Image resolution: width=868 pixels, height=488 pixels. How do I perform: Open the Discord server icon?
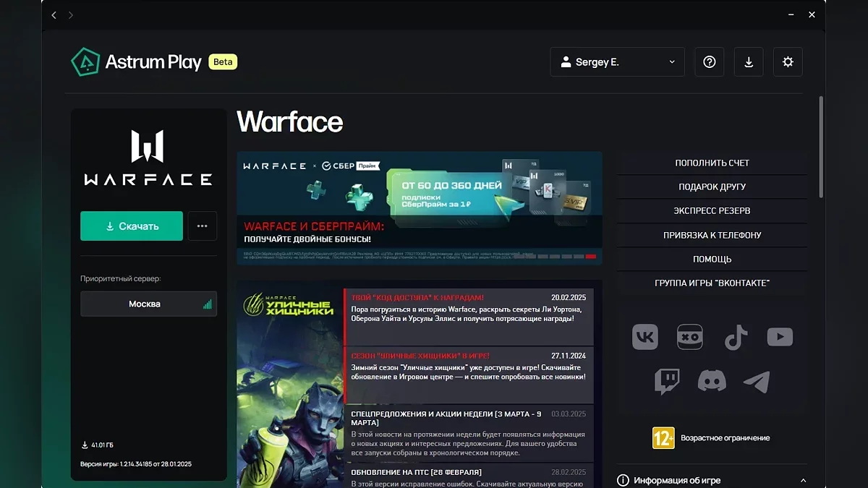712,382
